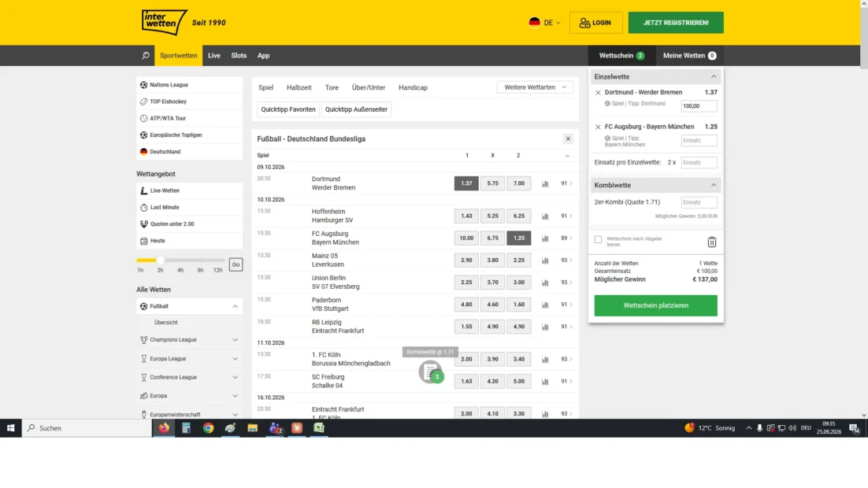This screenshot has height=488, width=868.
Task: Remove FC Augsburg - Bayern München bet from slip
Action: (x=598, y=128)
